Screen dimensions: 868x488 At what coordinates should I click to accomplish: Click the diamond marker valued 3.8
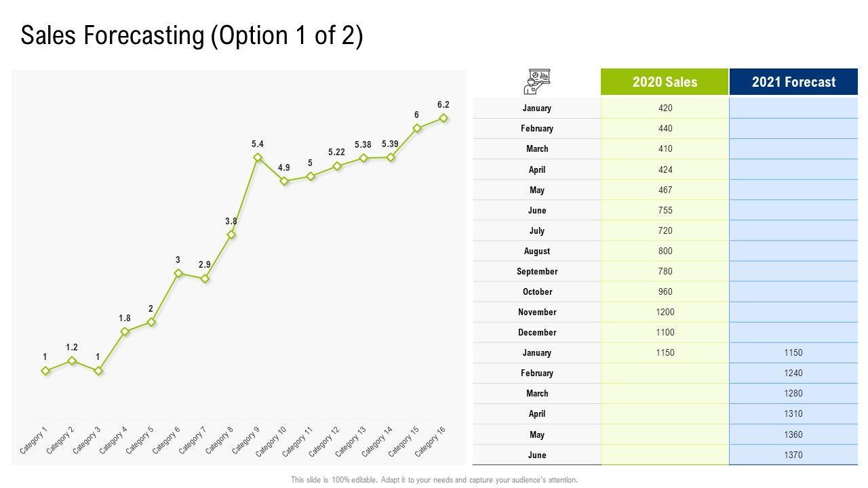[231, 235]
